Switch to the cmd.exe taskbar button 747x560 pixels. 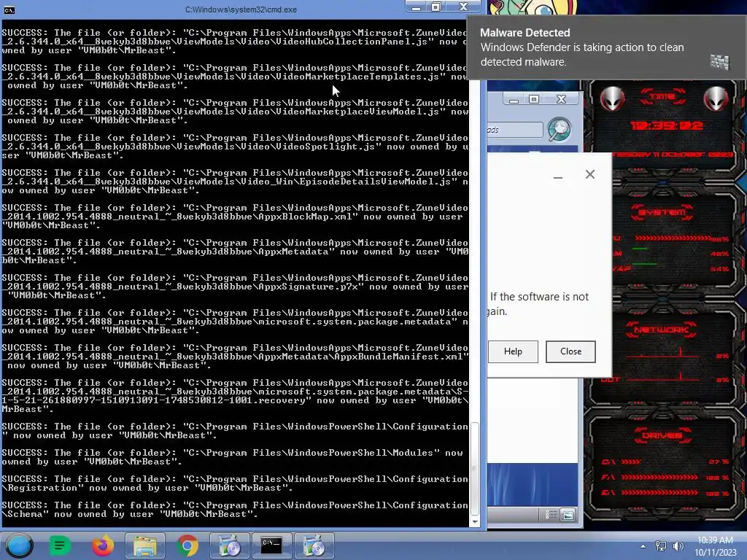pyautogui.click(x=271, y=545)
